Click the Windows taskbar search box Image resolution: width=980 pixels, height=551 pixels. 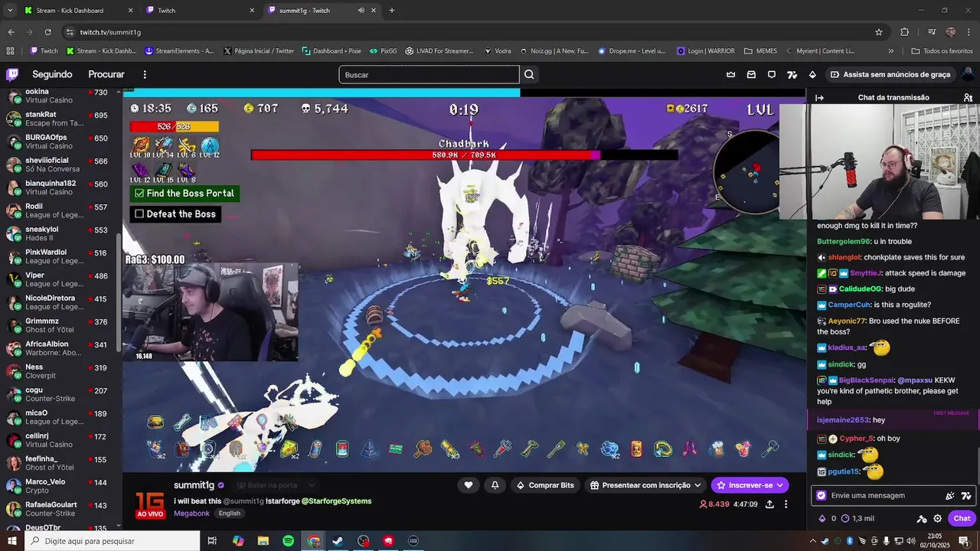tap(112, 541)
